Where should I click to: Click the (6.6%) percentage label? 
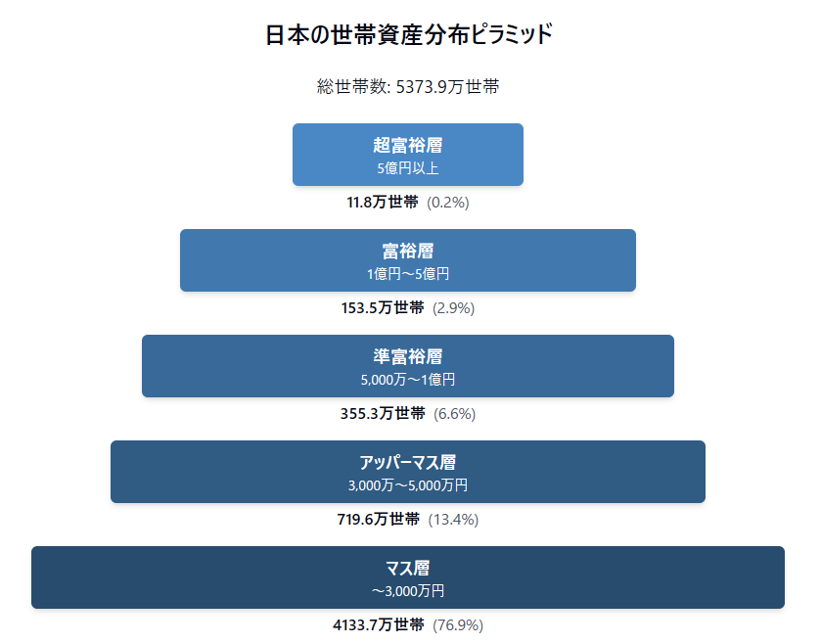pyautogui.click(x=454, y=414)
